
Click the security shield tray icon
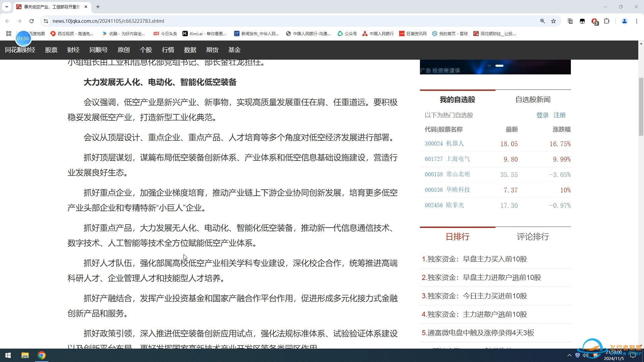click(x=578, y=355)
